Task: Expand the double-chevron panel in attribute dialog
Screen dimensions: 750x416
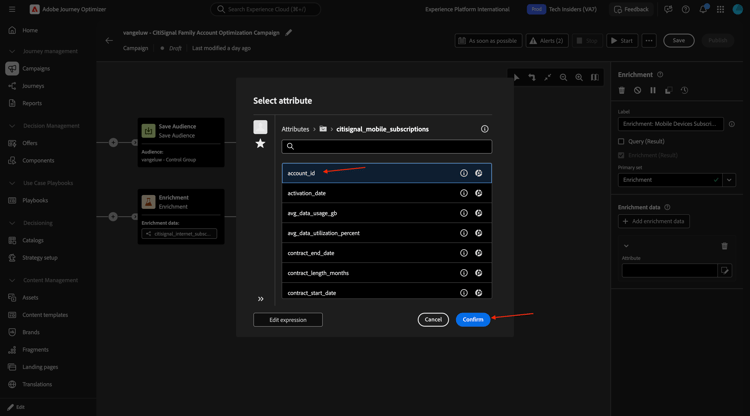Action: (x=261, y=299)
